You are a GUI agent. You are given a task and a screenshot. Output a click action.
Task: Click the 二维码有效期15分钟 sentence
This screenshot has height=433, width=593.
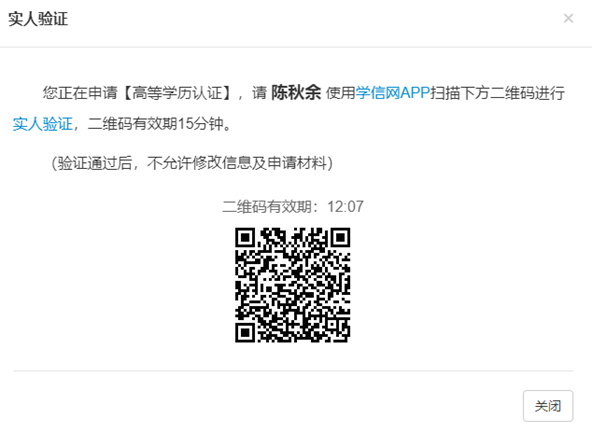156,124
